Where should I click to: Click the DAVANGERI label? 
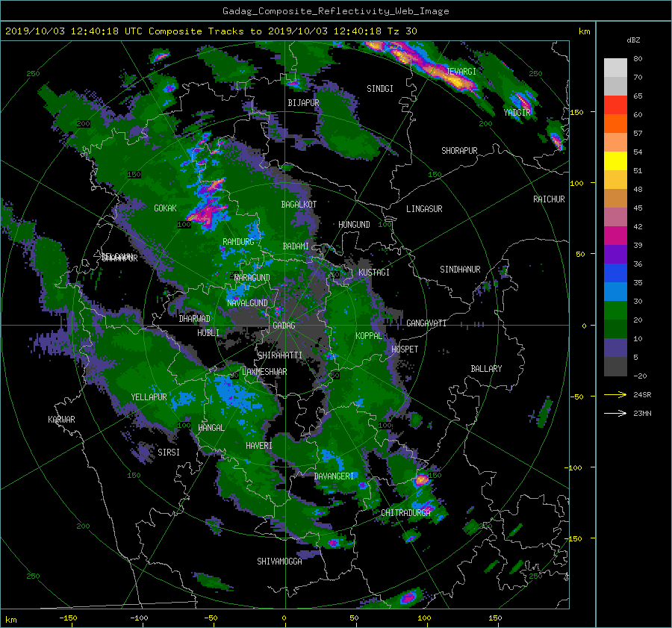(x=334, y=476)
